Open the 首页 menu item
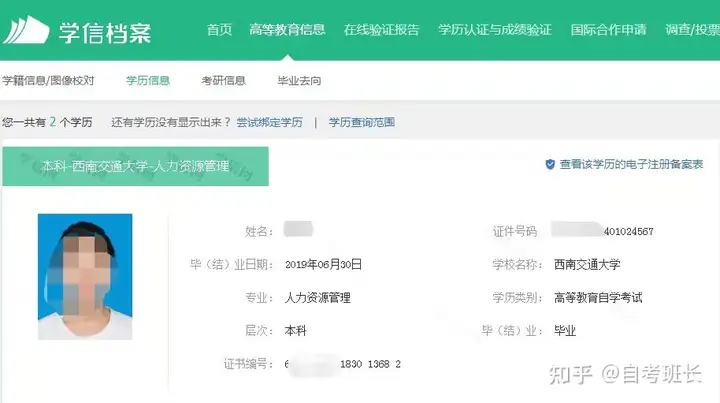Viewport: 720px width, 403px height. [x=219, y=30]
